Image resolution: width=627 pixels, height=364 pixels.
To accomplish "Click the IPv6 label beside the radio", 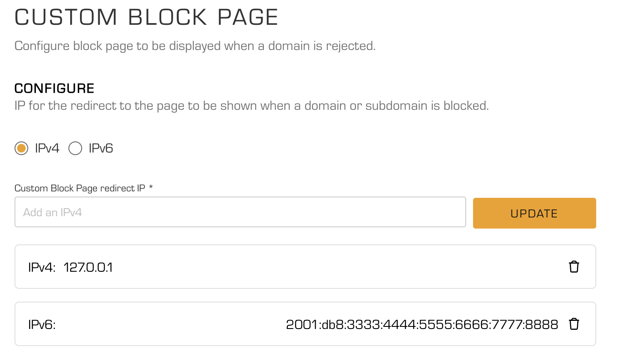I will 101,148.
